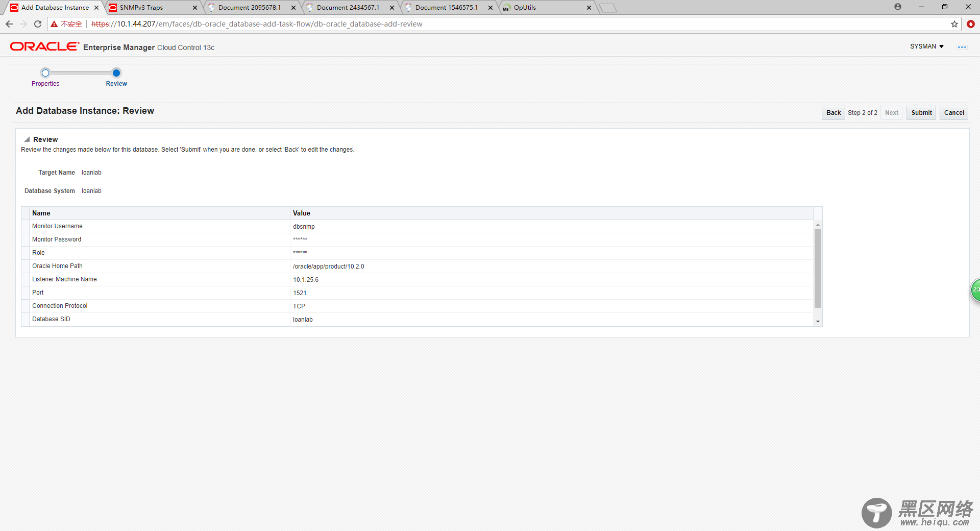Image resolution: width=980 pixels, height=531 pixels.
Task: Click table scrollbar up arrow
Action: click(x=818, y=225)
